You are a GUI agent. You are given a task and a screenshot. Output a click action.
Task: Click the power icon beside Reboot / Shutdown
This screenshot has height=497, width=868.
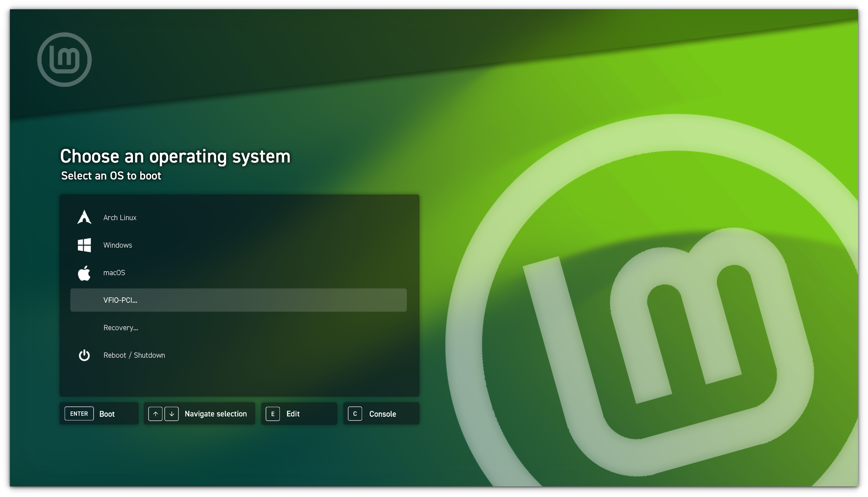point(84,355)
